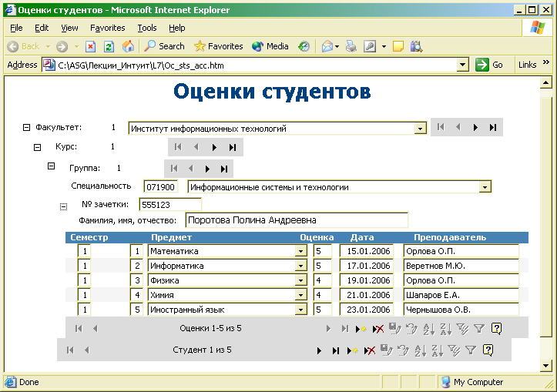Open the Help menu
The width and height of the screenshot is (557, 392).
pos(177,28)
